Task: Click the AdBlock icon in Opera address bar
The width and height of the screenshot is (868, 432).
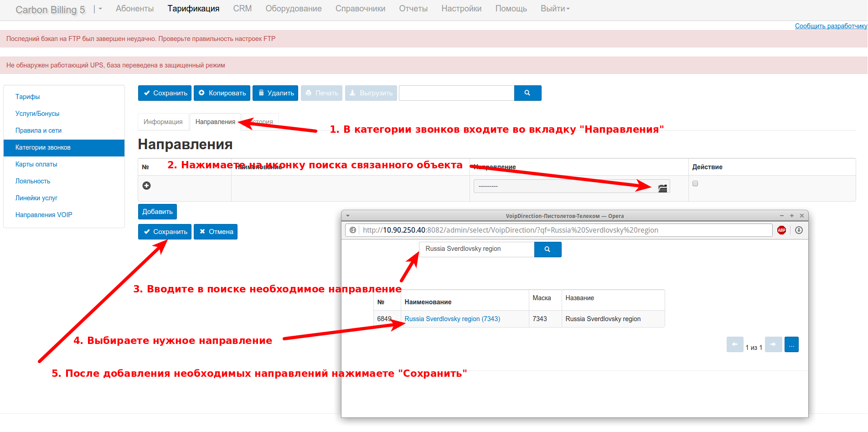Action: [x=781, y=230]
